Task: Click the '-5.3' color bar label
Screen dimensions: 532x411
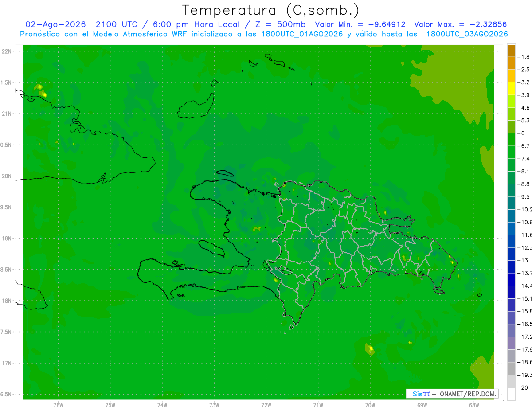Action: click(x=524, y=121)
